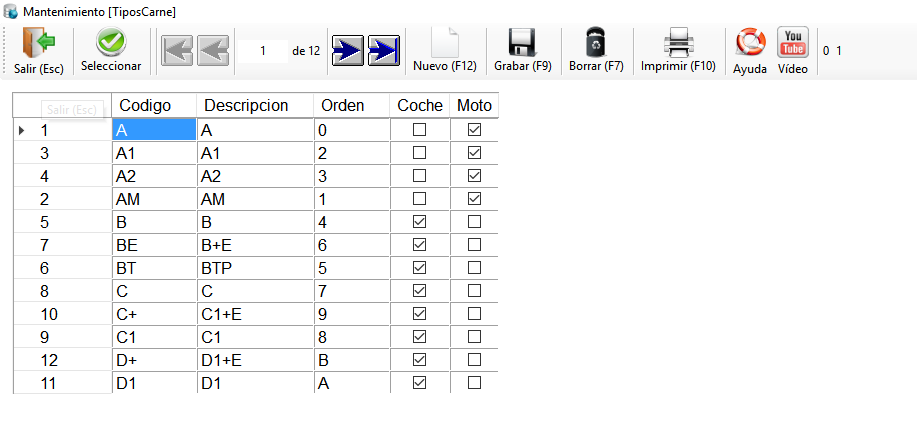Select Descripcion cell D1+E
This screenshot has width=917, height=421.
pyautogui.click(x=255, y=359)
